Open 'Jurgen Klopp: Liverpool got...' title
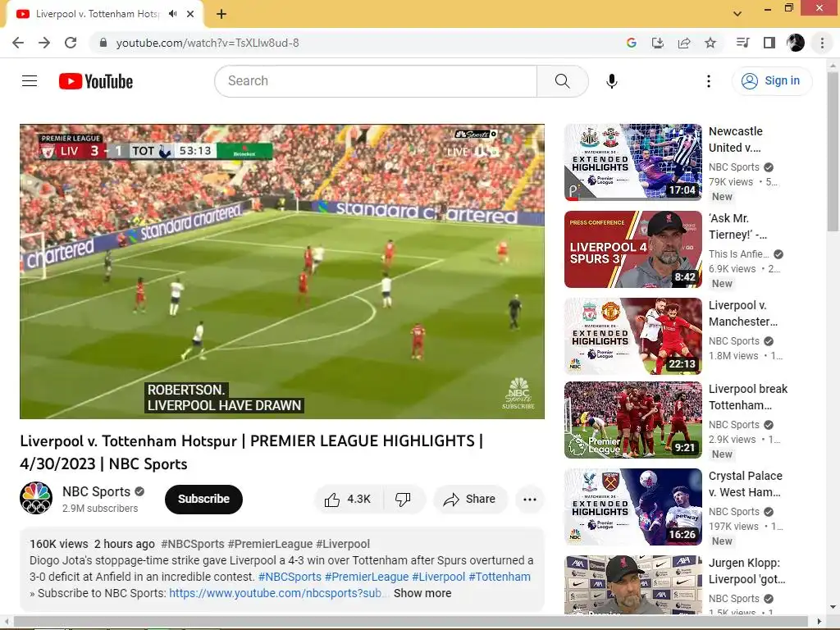The image size is (840, 630). point(746,571)
